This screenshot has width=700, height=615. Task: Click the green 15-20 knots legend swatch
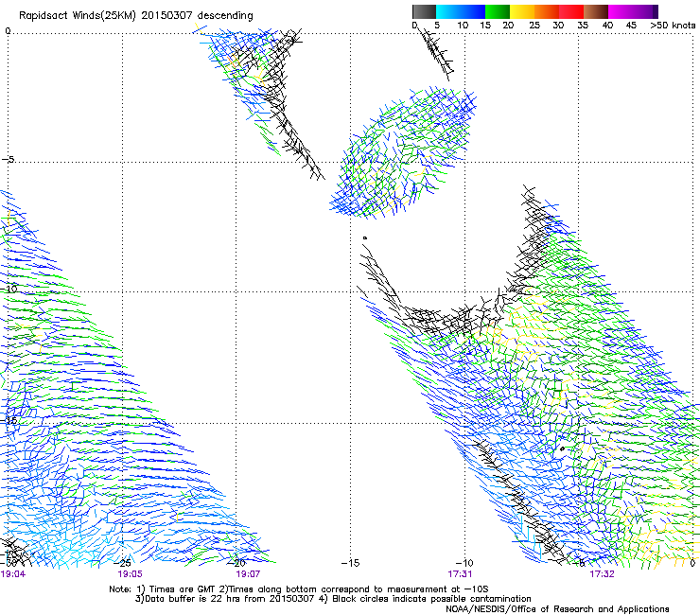pos(498,11)
